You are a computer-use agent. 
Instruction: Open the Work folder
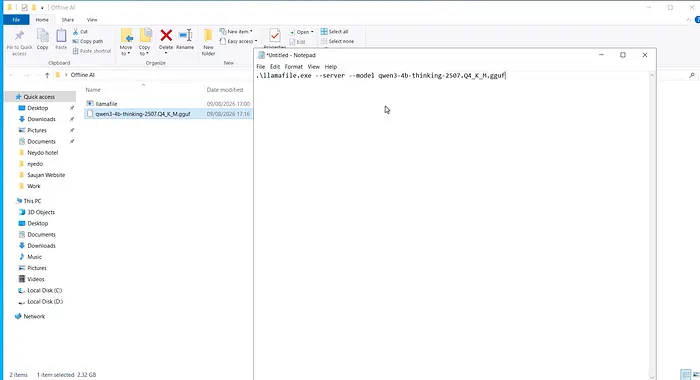pyautogui.click(x=33, y=186)
